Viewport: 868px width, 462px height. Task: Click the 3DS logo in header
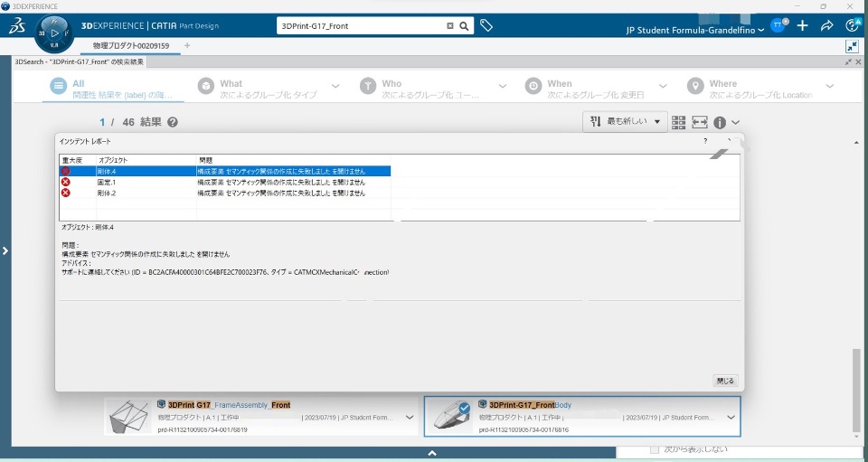click(x=18, y=26)
